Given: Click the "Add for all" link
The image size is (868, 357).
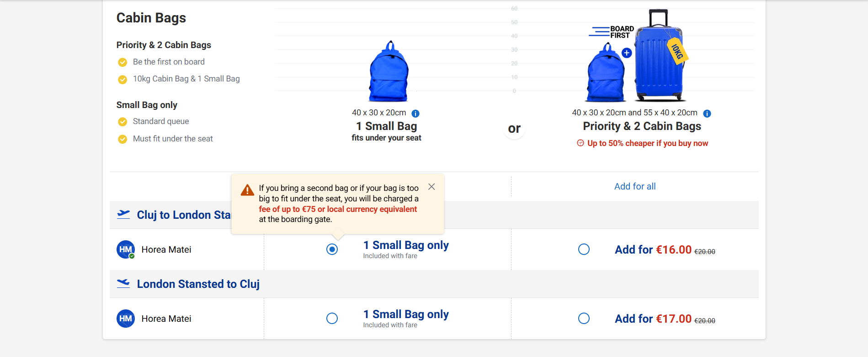Looking at the screenshot, I should click(635, 186).
